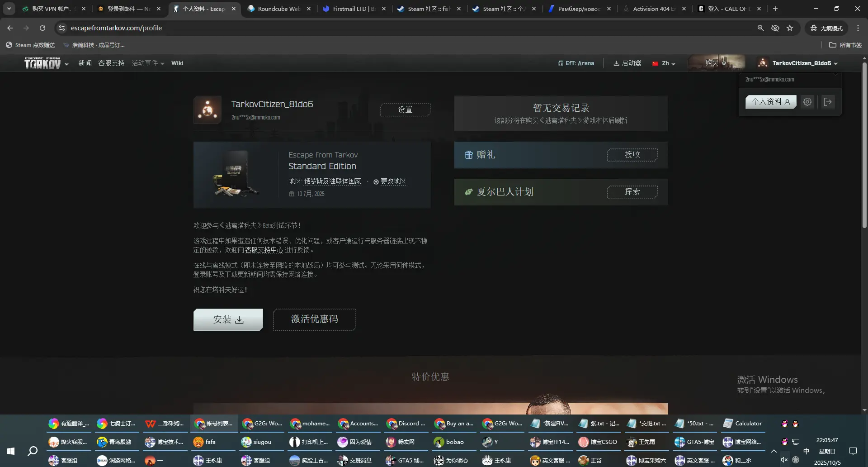Show hidden system tray icons

(774, 451)
